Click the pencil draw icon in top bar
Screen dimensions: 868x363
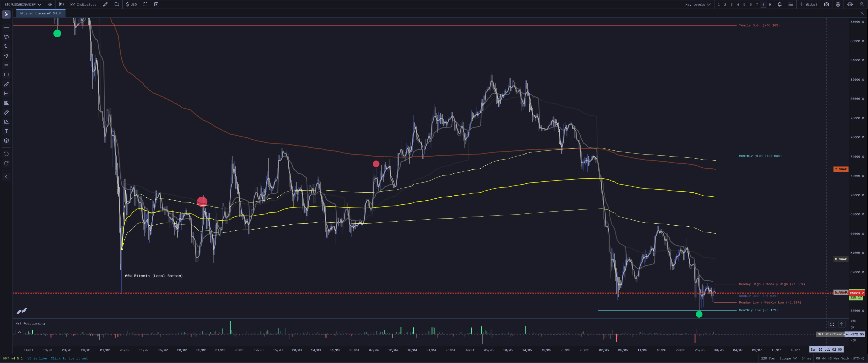click(x=105, y=4)
